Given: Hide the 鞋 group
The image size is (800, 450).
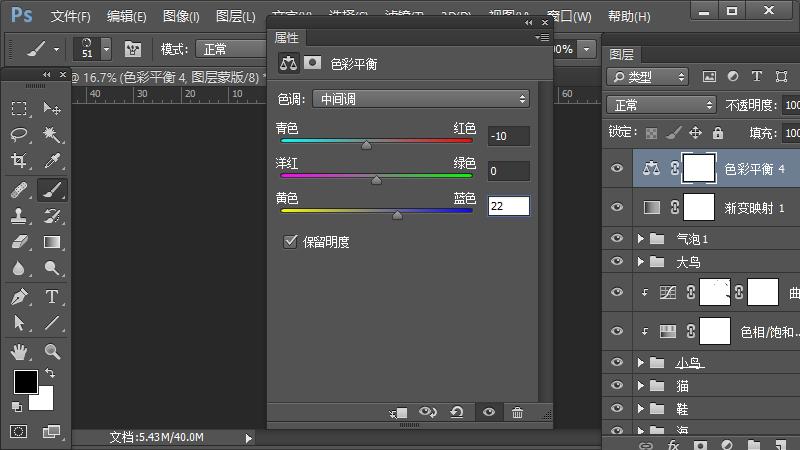Looking at the screenshot, I should 617,408.
